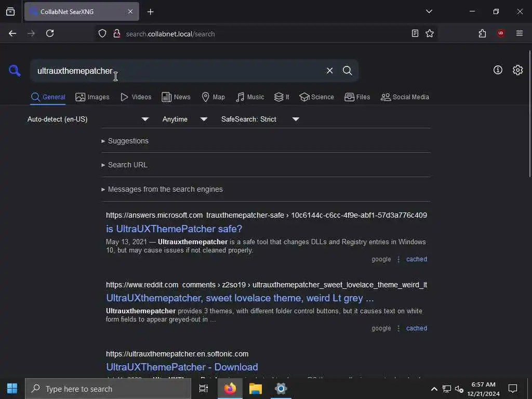
Task: Close the CollabNet SearXNG tab
Action: [x=130, y=11]
